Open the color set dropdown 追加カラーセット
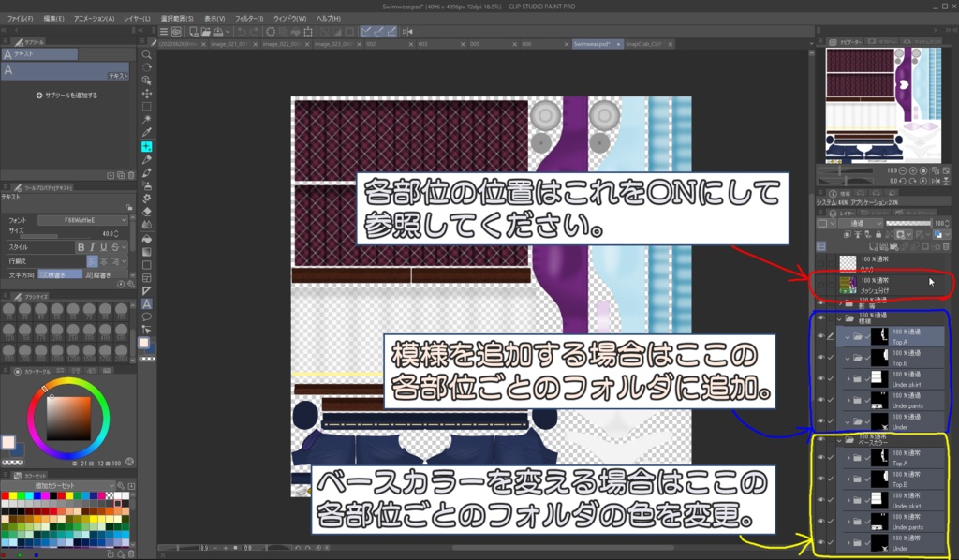 click(x=74, y=485)
